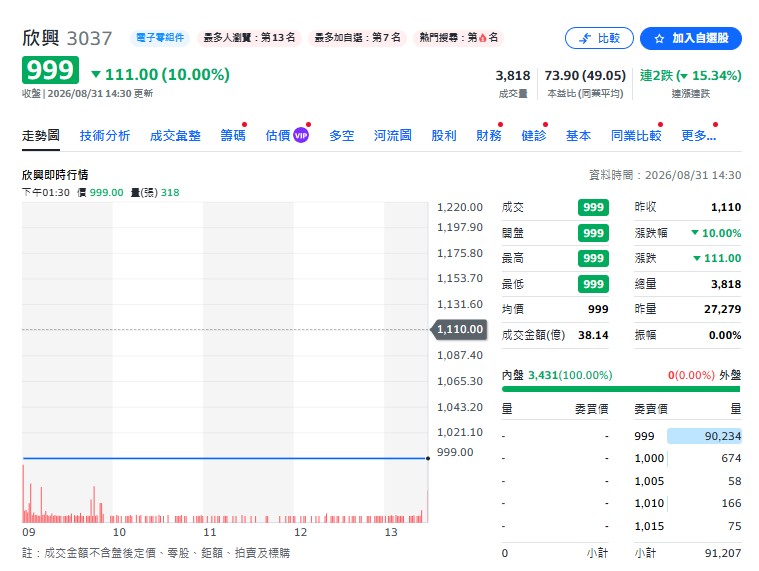This screenshot has width=759, height=571.
Task: Open the 河流圖 tab
Action: tap(393, 135)
